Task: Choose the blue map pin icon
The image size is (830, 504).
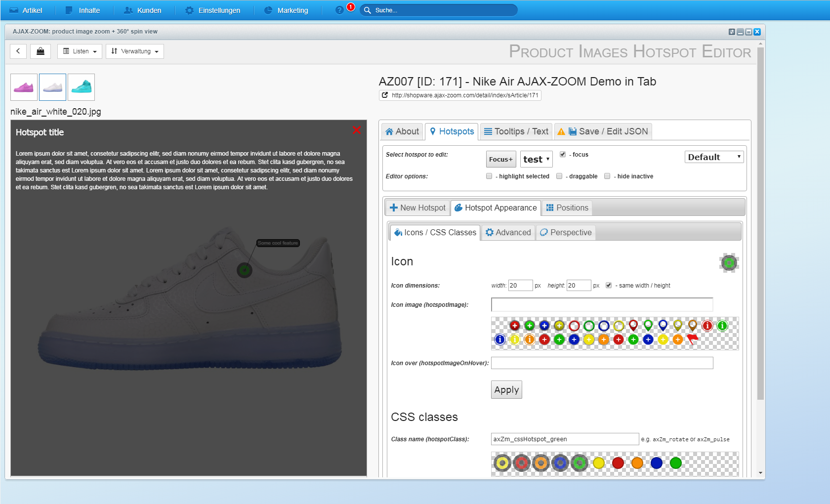Action: (663, 325)
